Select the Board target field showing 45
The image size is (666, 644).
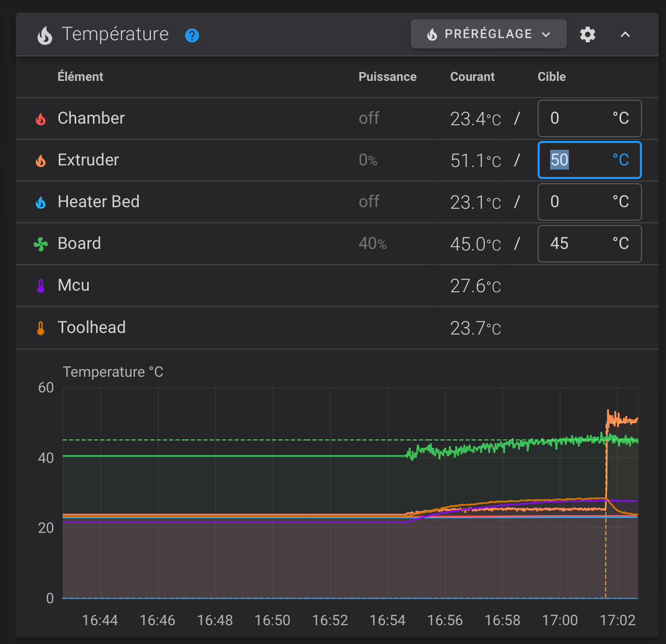[x=590, y=244]
